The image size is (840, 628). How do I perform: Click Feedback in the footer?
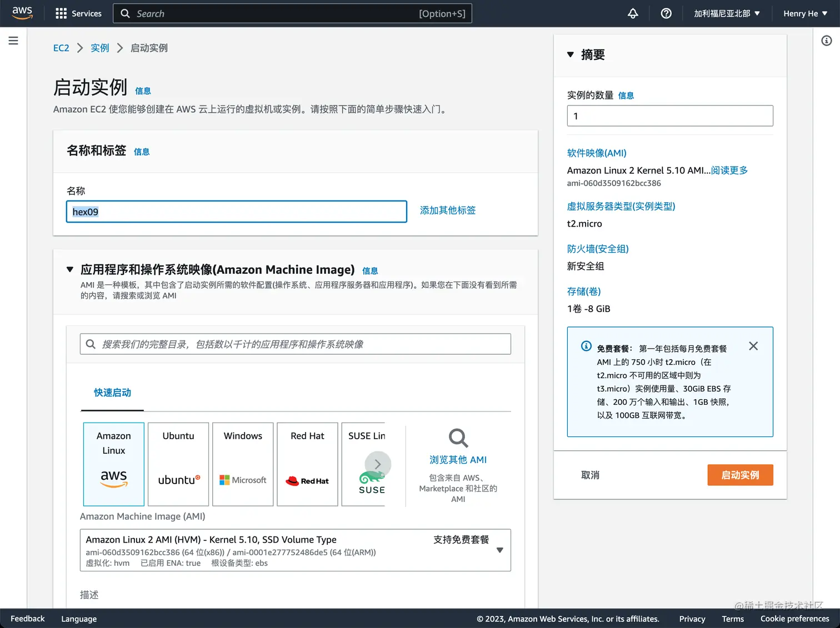28,619
